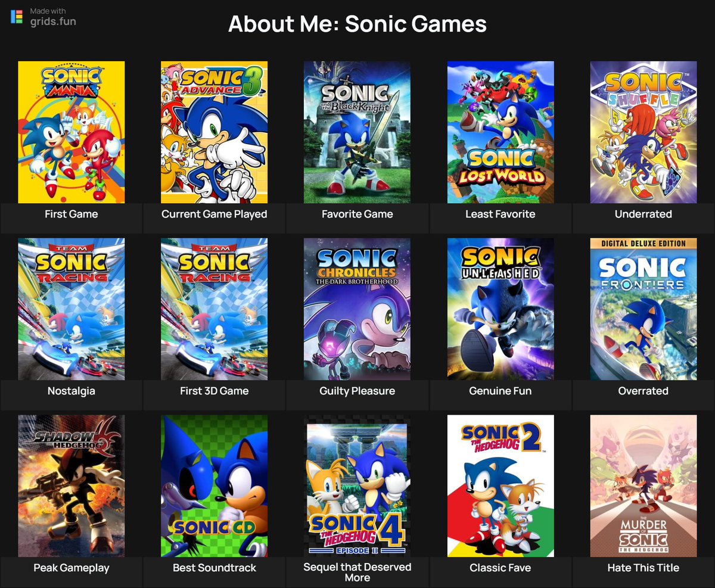Image resolution: width=715 pixels, height=588 pixels.
Task: Choose the Sonic the Hedgehog 2 cover
Action: tap(500, 486)
